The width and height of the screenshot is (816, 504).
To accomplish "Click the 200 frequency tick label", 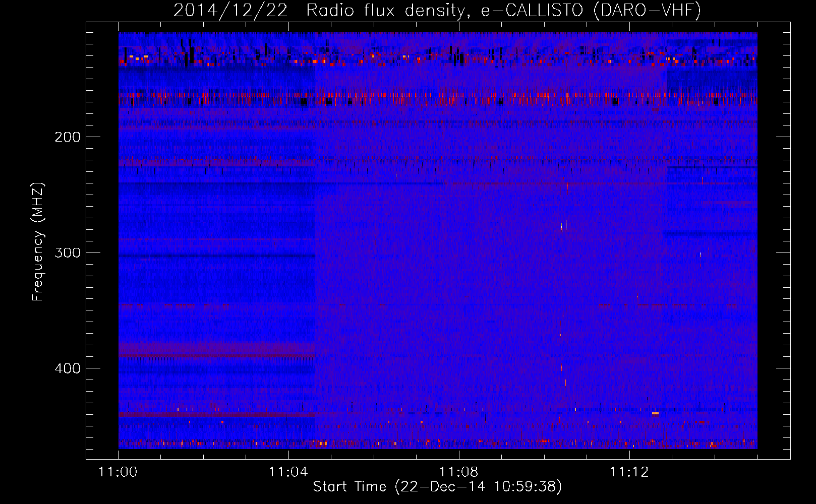I will [x=68, y=137].
